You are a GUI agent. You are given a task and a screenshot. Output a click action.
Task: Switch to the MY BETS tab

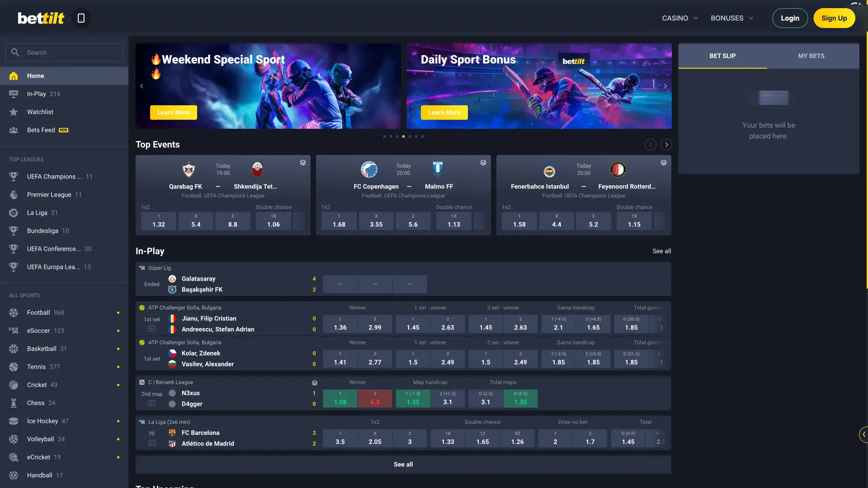tap(811, 56)
